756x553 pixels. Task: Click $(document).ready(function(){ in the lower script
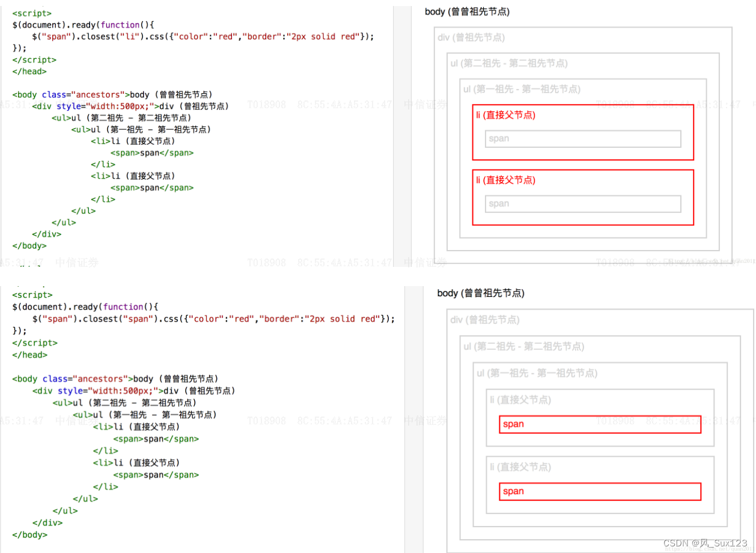tap(85, 307)
